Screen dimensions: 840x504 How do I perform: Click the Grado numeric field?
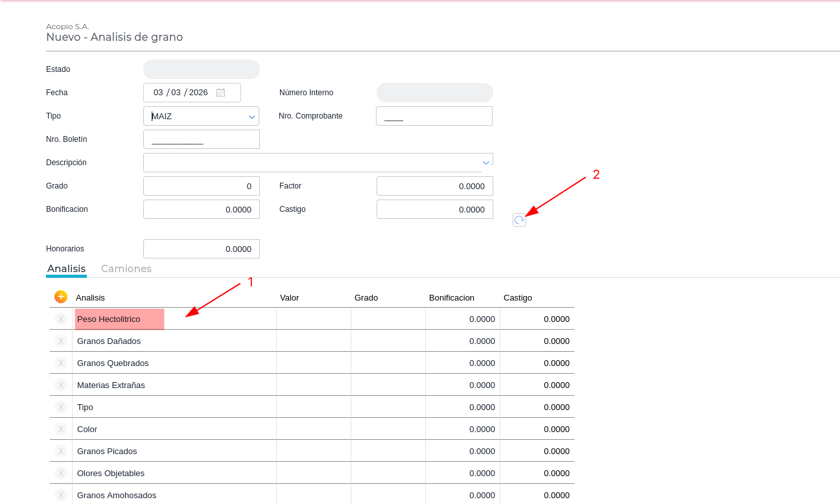click(x=201, y=186)
